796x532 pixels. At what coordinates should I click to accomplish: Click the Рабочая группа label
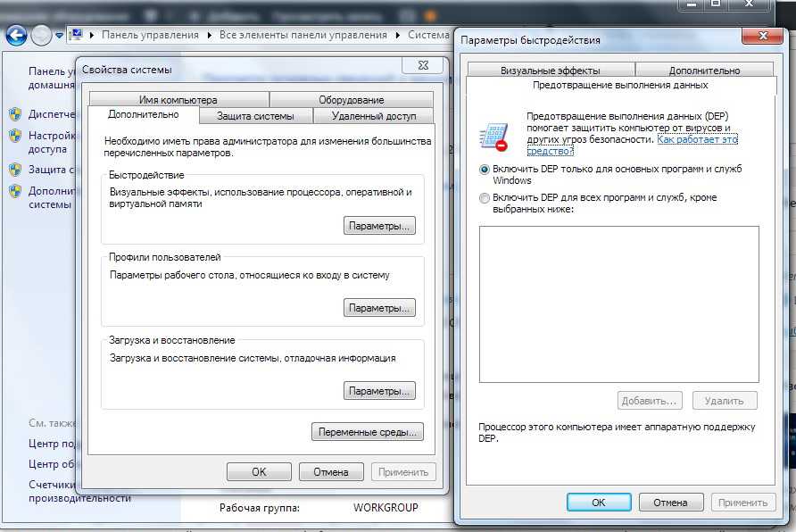pyautogui.click(x=260, y=508)
